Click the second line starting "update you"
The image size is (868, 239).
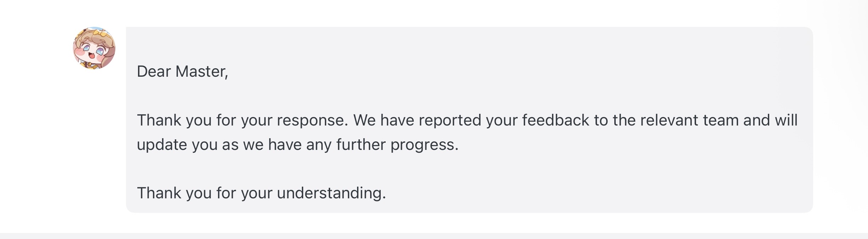point(297,145)
